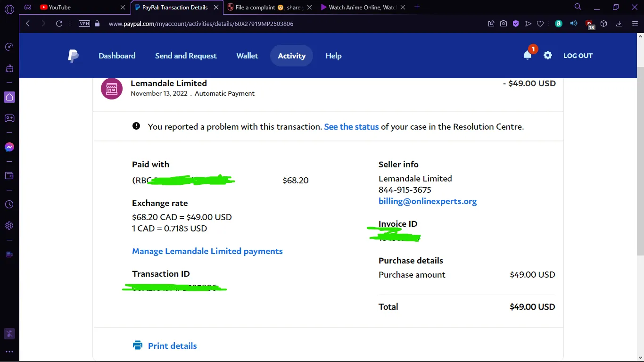Viewport: 644px width, 362px height.
Task: Open My Flow send arrow icon
Action: tap(528, 24)
